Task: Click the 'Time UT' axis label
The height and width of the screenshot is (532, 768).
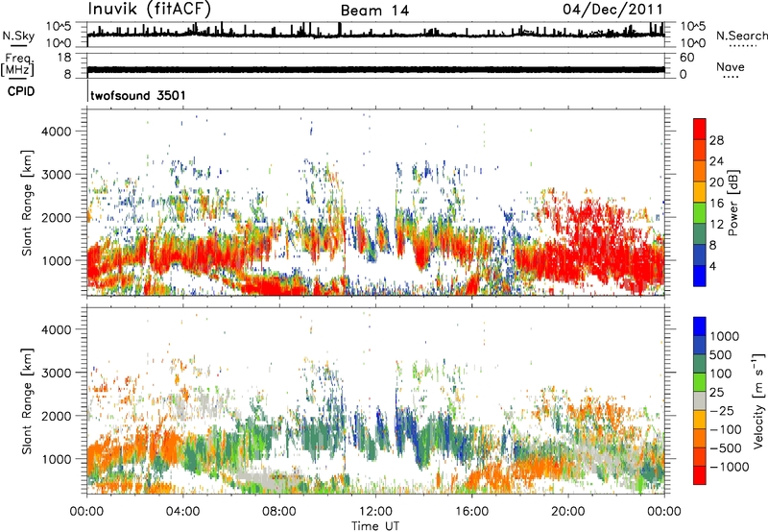Action: pos(375,526)
